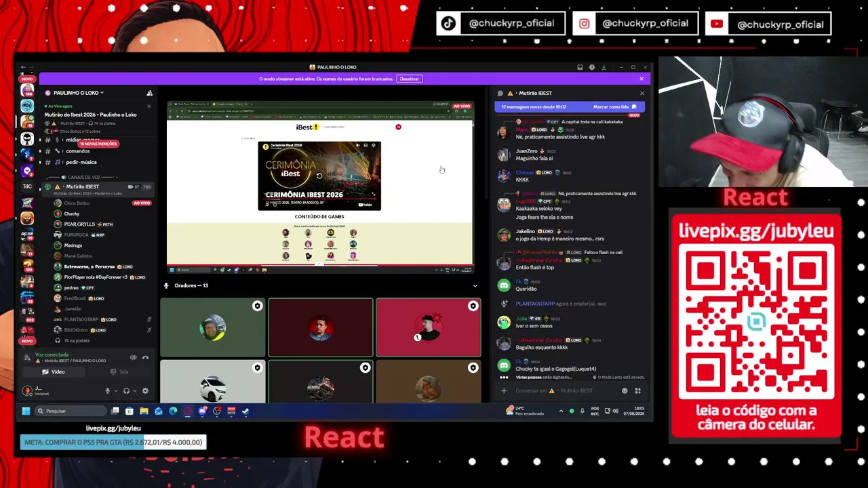Open the comandos text channel
The width and height of the screenshot is (868, 488).
click(78, 151)
